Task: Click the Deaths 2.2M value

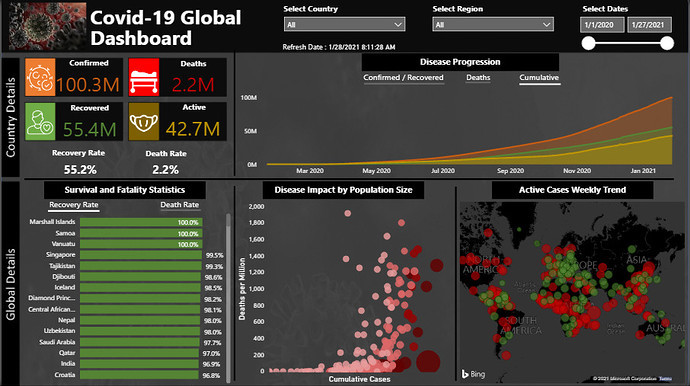Action: (x=193, y=85)
